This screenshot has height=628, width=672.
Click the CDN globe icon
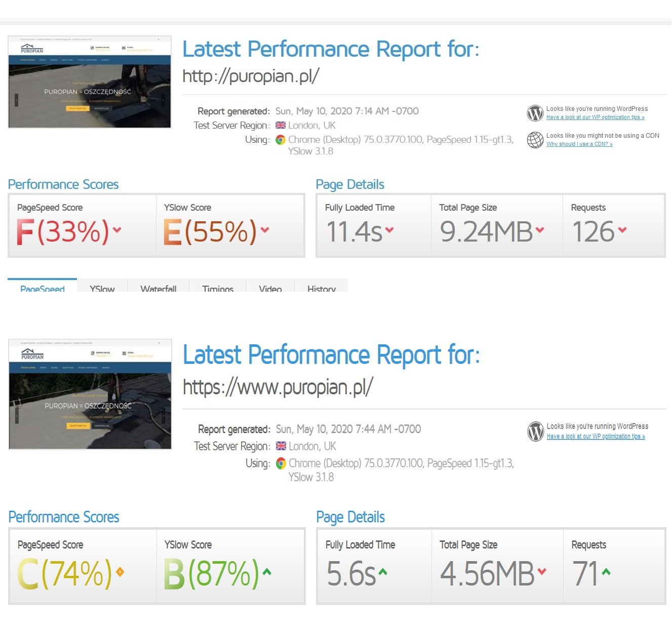[x=535, y=140]
